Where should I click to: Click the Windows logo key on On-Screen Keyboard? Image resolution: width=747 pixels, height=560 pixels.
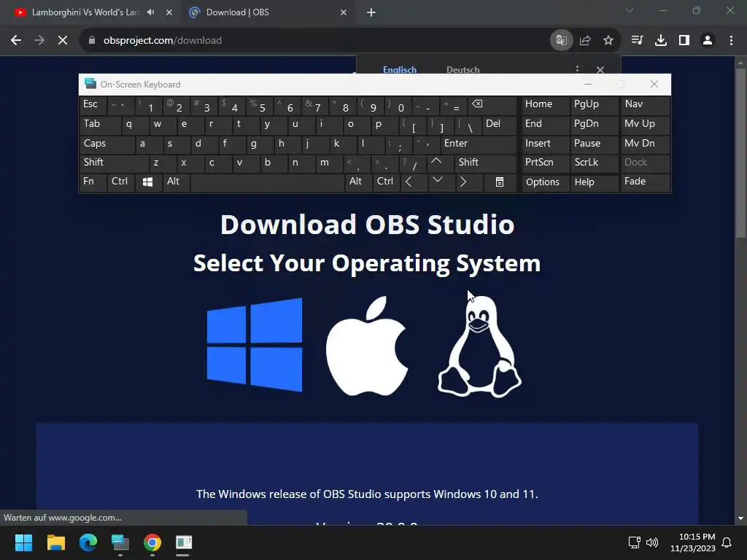pos(147,182)
